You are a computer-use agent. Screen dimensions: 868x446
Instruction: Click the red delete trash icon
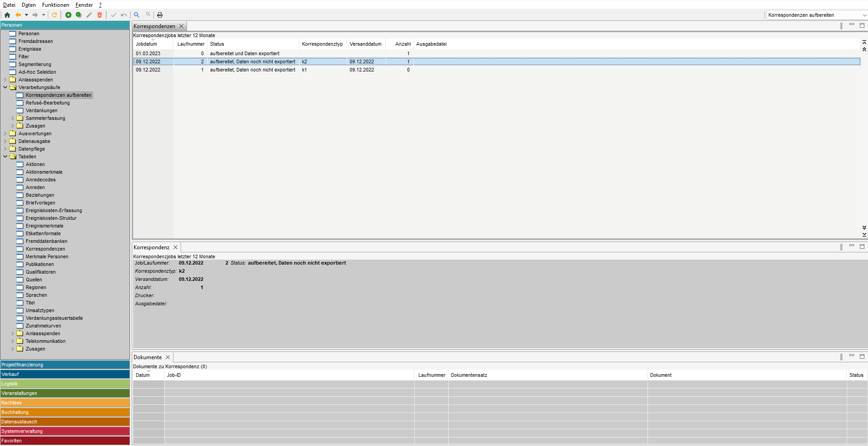[x=100, y=15]
